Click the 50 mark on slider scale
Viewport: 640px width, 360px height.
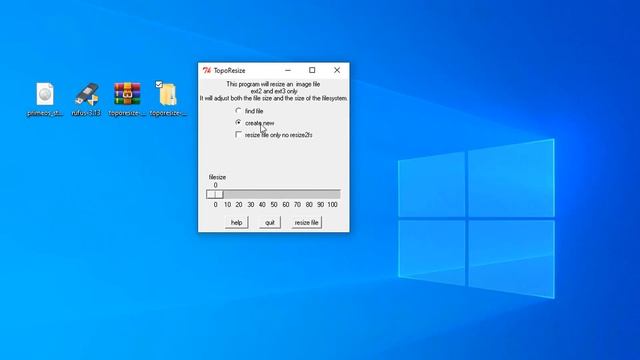point(274,204)
